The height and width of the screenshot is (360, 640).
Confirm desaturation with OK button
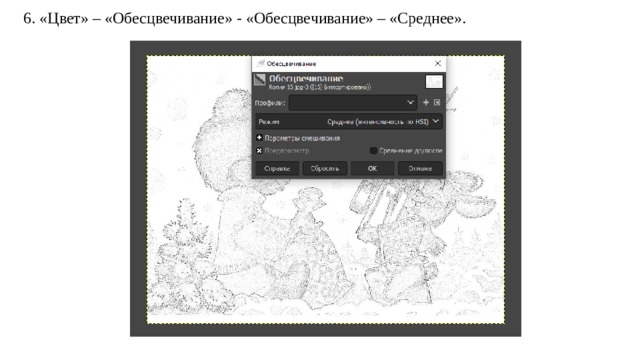372,168
